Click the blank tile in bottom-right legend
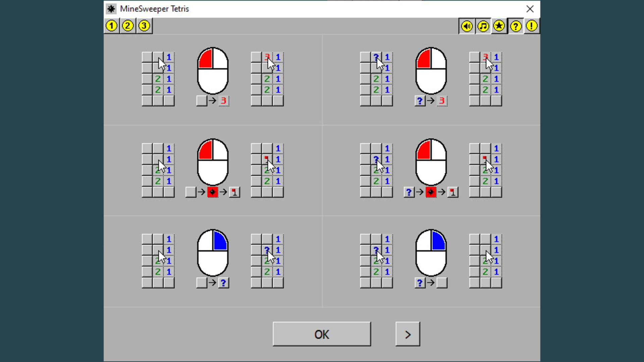The image size is (644, 362). tap(442, 283)
